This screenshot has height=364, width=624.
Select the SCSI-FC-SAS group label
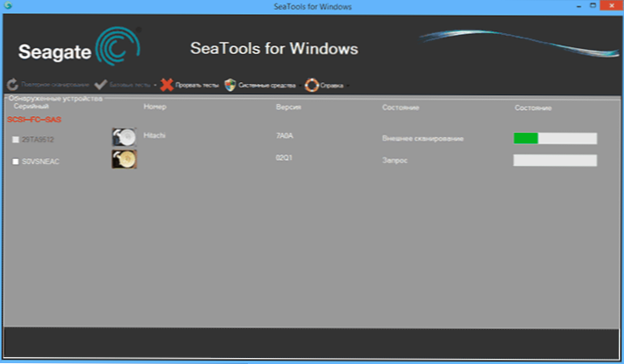coord(34,120)
